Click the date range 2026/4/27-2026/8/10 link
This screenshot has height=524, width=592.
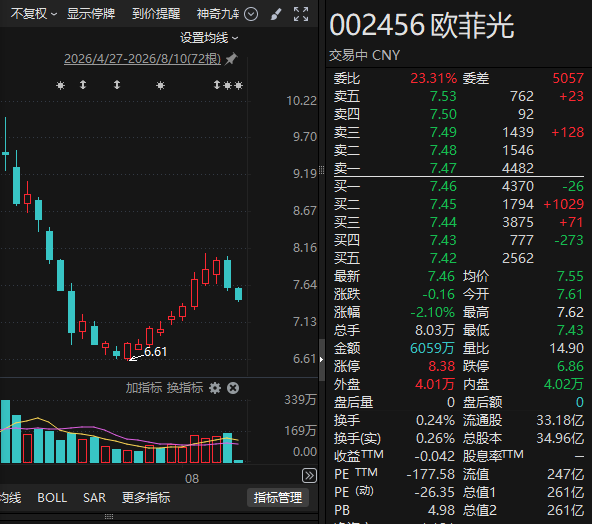point(142,59)
